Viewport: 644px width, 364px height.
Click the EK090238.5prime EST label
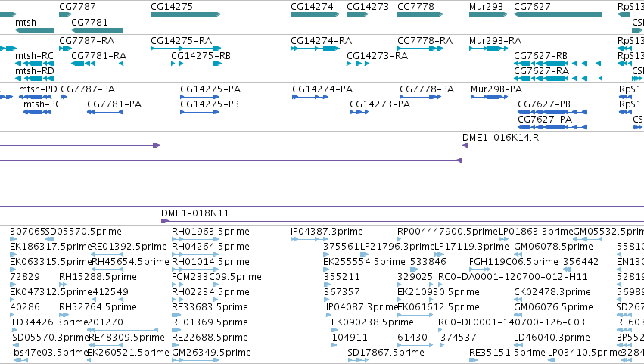tap(372, 322)
